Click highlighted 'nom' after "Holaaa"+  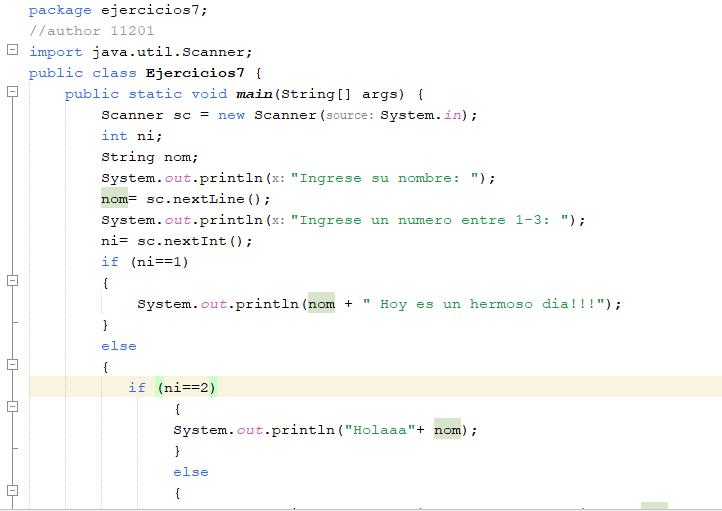pos(447,430)
